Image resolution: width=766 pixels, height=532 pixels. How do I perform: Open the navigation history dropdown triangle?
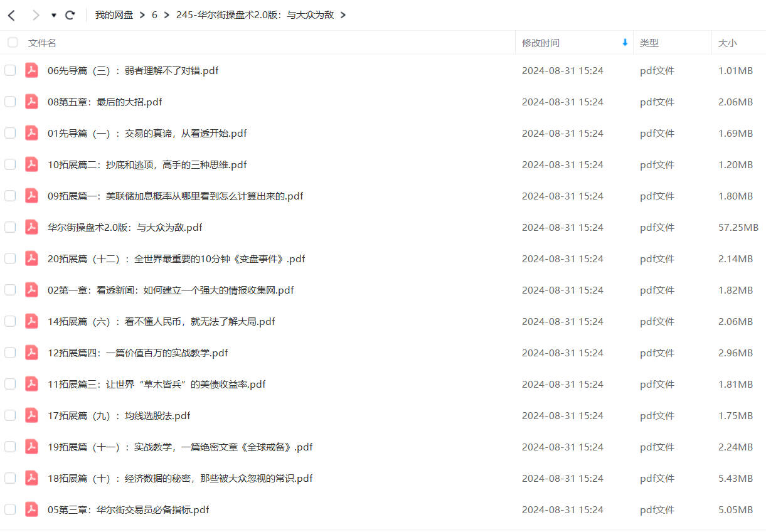pos(54,15)
